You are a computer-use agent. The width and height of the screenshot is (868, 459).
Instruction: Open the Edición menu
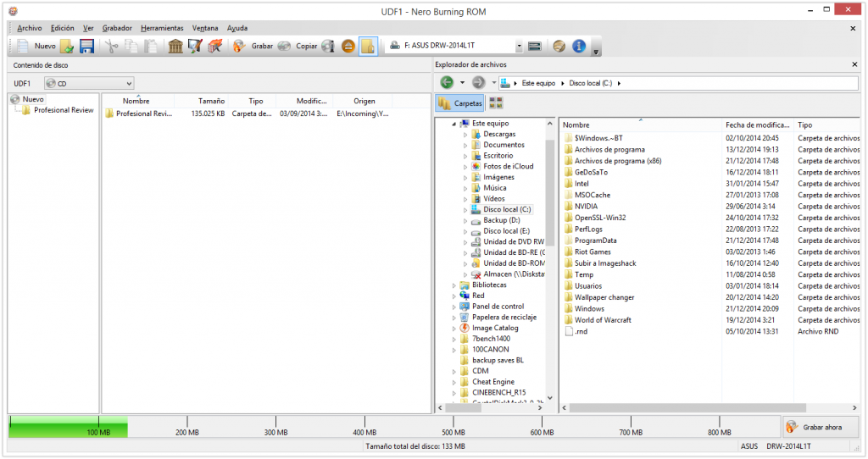click(63, 28)
